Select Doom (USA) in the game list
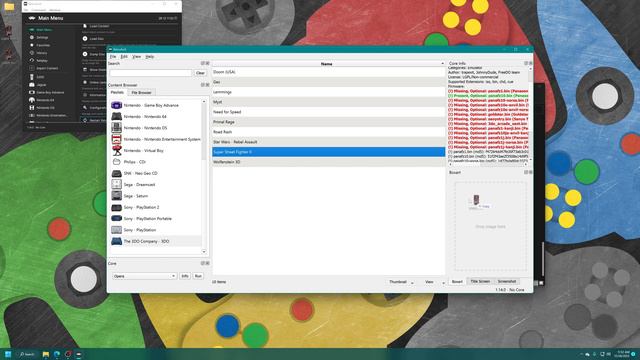This screenshot has width=640, height=360. [329, 72]
